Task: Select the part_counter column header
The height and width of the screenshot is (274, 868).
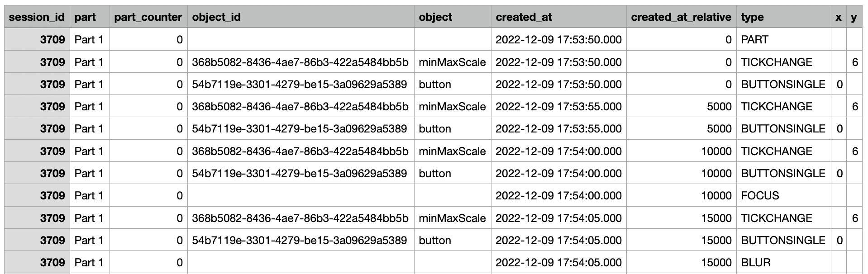Action: point(148,17)
